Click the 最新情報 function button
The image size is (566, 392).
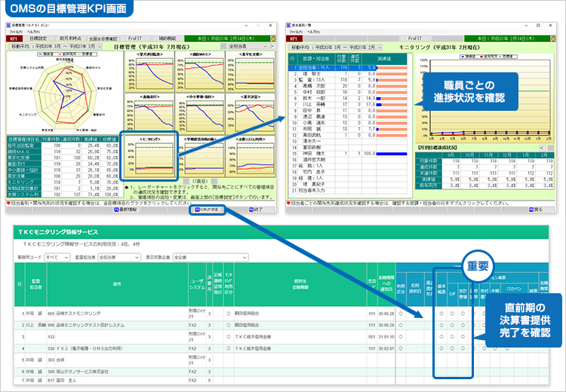(x=125, y=210)
